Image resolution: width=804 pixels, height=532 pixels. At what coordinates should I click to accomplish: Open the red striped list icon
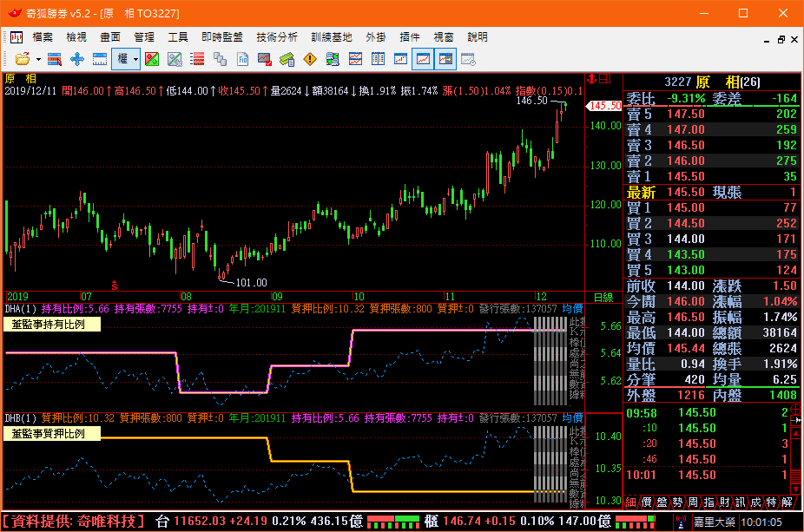click(x=197, y=60)
